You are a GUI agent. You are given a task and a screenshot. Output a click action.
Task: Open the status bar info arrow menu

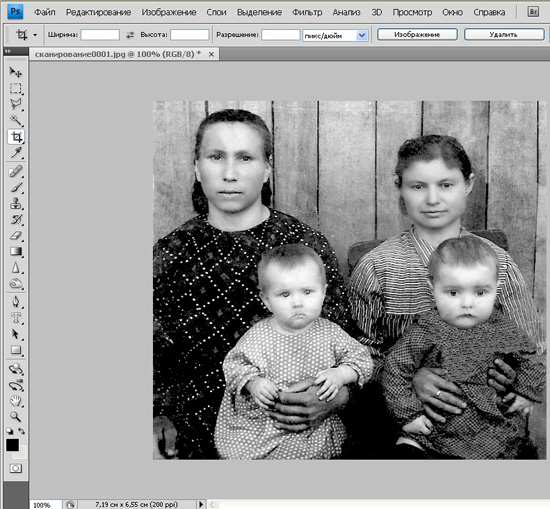click(x=201, y=504)
